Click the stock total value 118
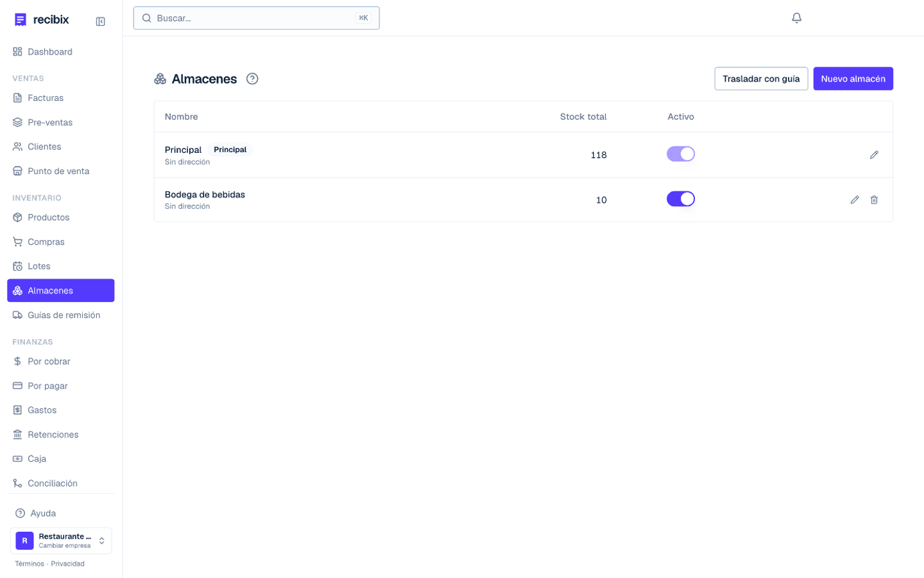 (x=599, y=155)
